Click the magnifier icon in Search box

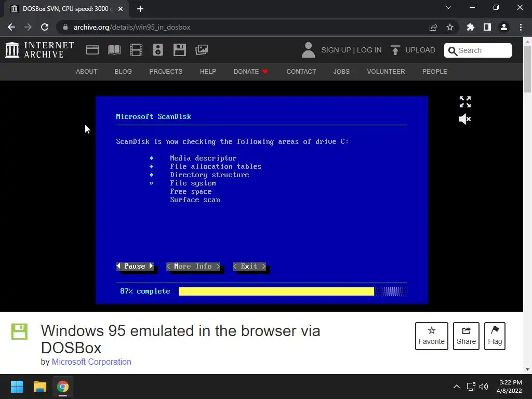tap(453, 51)
